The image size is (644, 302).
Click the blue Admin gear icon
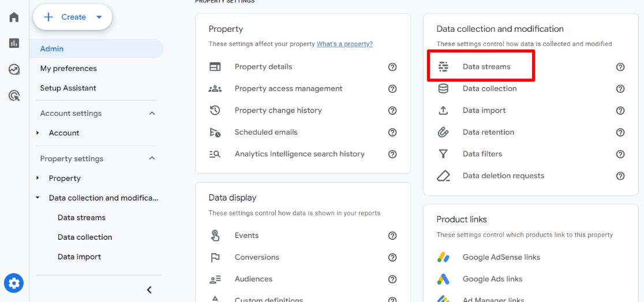pyautogui.click(x=14, y=283)
